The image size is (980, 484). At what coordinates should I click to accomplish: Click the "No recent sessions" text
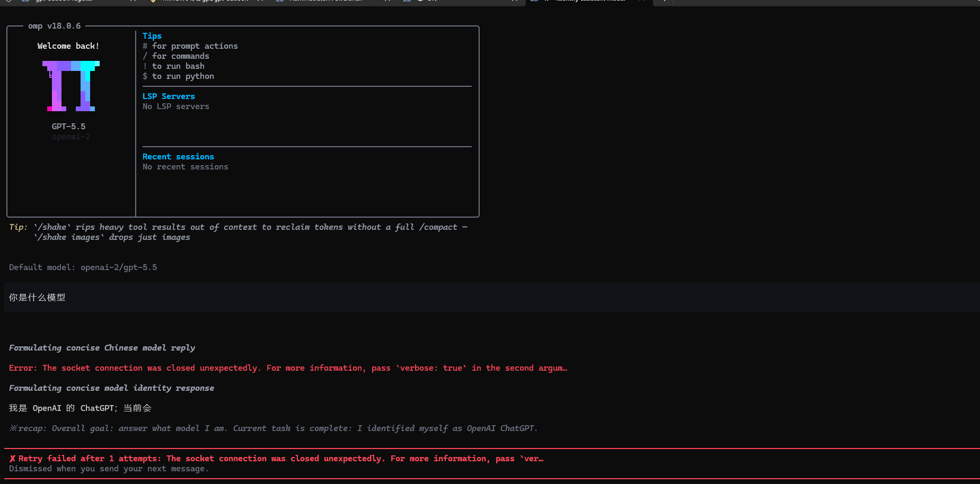tap(186, 167)
